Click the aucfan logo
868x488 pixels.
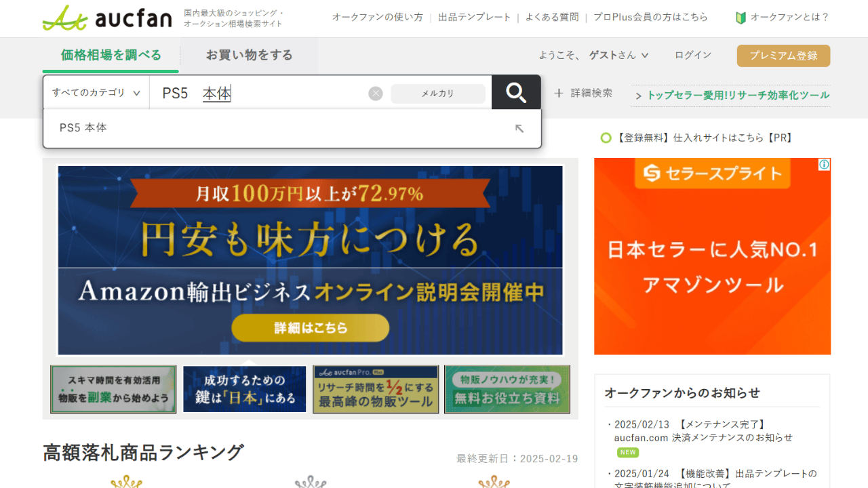107,18
